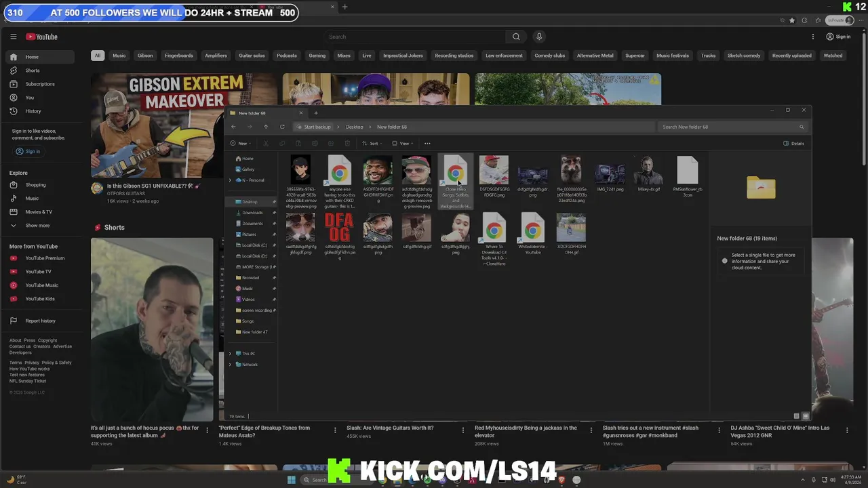Expand the N - Personal OneDrive node
This screenshot has height=488, width=868.
[x=231, y=180]
